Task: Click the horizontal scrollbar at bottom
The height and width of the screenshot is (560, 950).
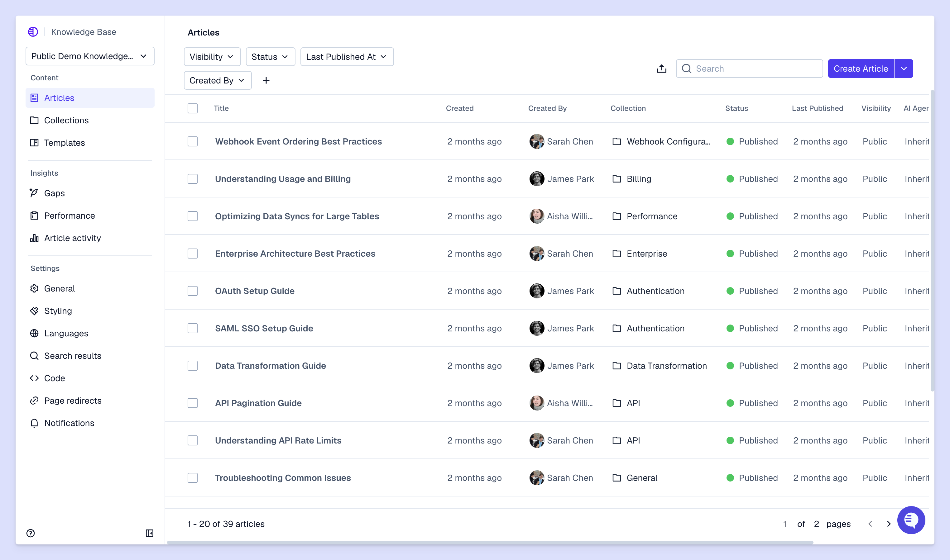Action: click(490, 542)
